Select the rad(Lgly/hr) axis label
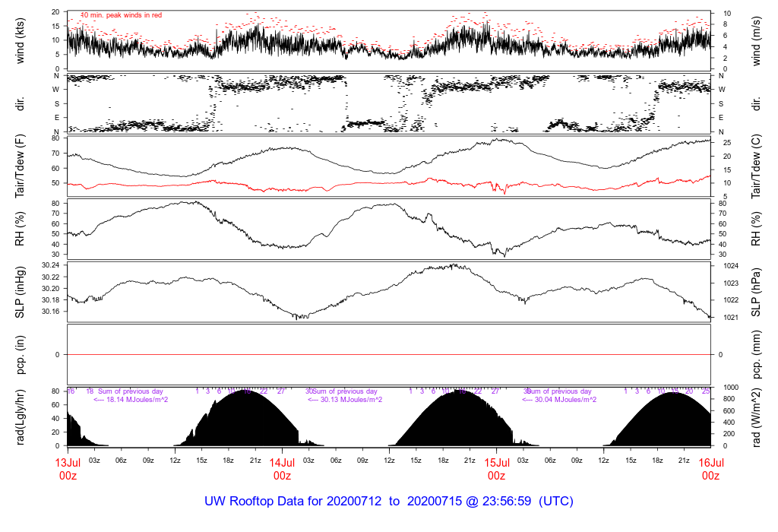The width and height of the screenshot is (778, 532). click(21, 416)
